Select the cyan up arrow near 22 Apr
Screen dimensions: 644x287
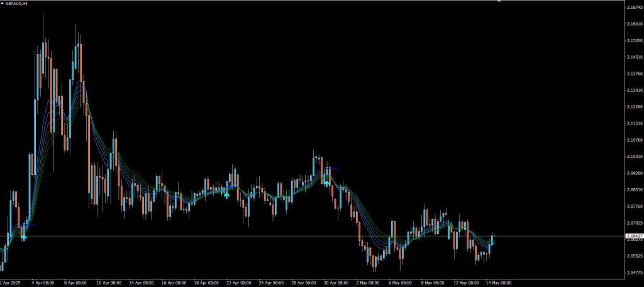pos(226,194)
